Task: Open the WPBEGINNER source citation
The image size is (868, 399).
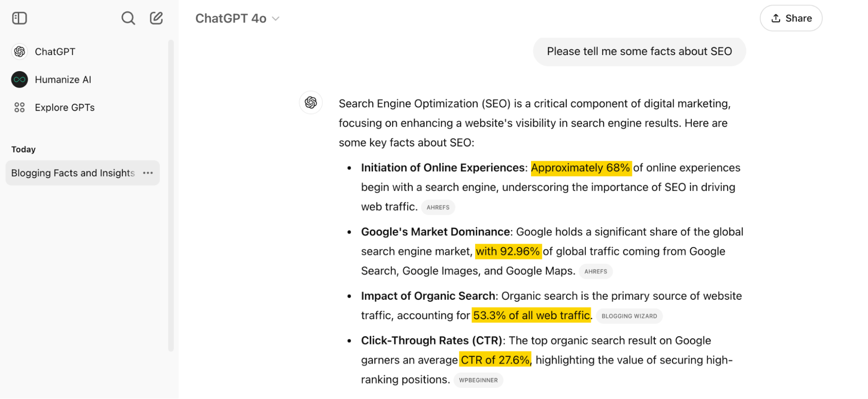Action: tap(478, 380)
